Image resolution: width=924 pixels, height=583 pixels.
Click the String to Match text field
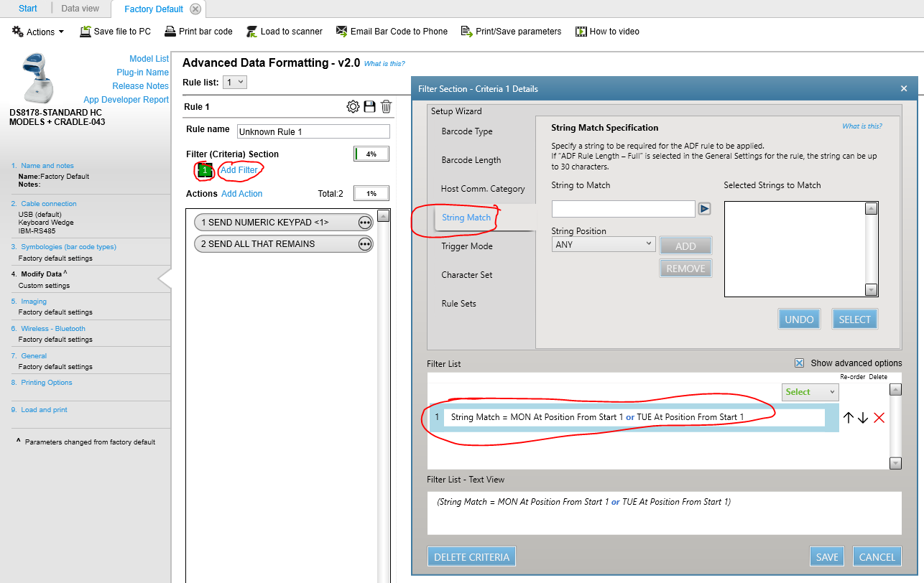(623, 209)
